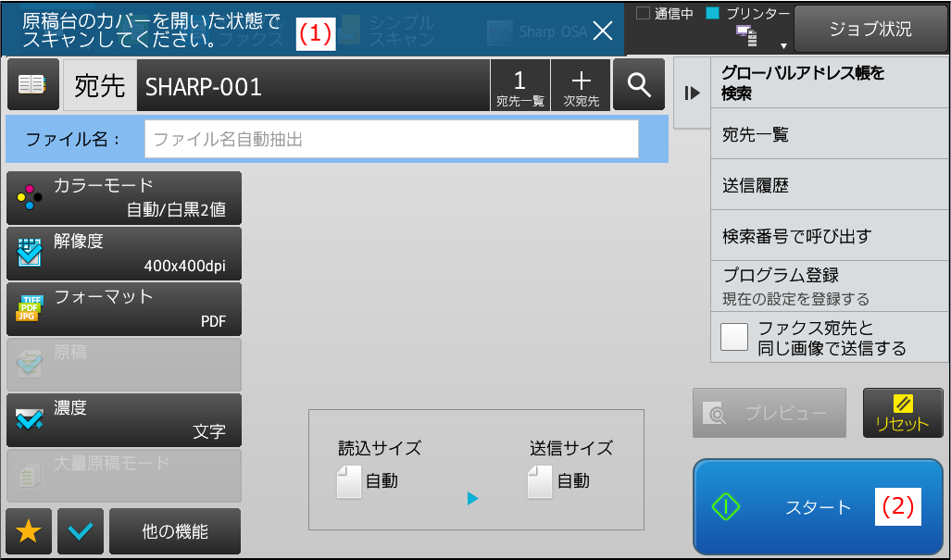Select グローバルアドレス帳を検索 menu item
The image size is (951, 560).
coord(829,83)
